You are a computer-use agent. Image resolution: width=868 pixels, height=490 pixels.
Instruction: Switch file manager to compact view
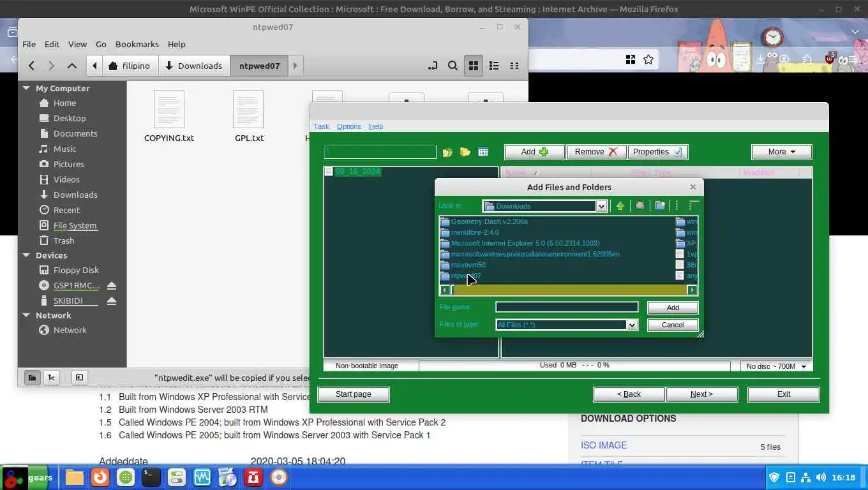[x=514, y=66]
